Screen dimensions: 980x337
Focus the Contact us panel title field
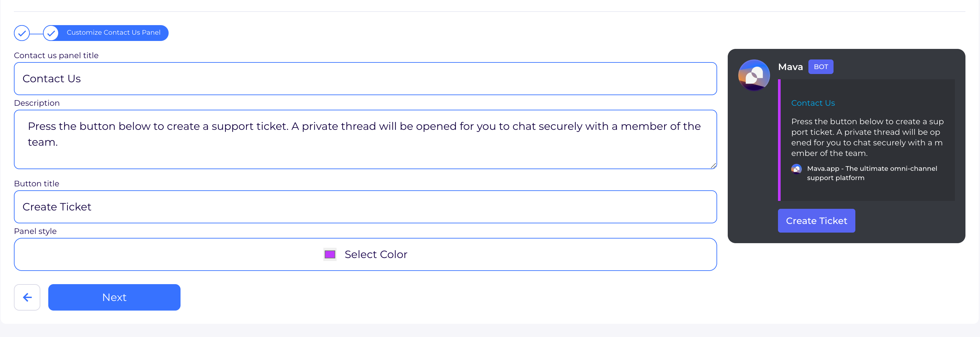pos(365,79)
